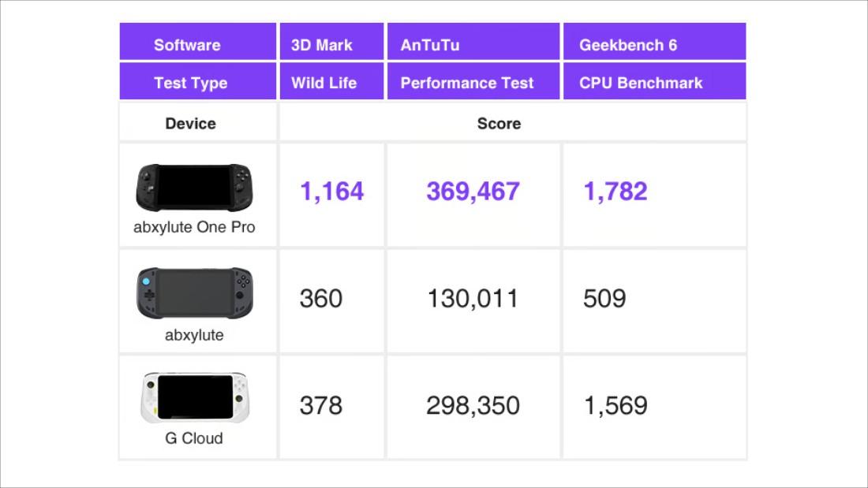Click the purple 1,782 Geekbench score
Image resolution: width=868 pixels, height=488 pixels.
click(615, 191)
